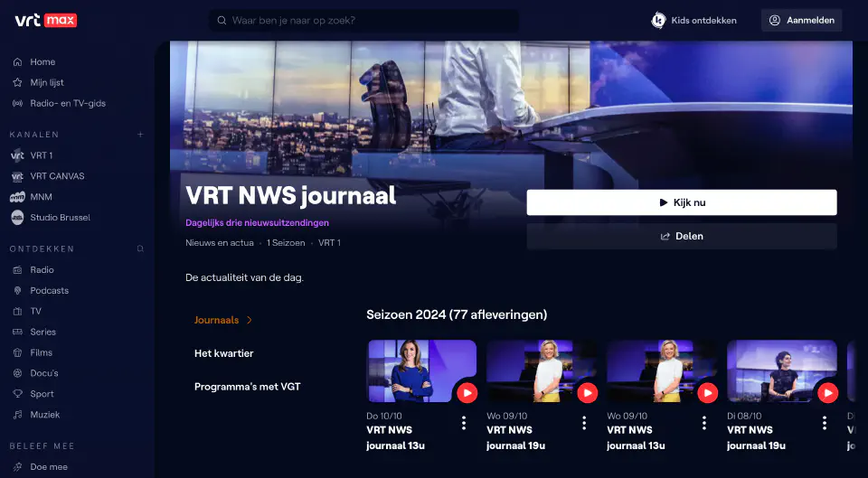Play the Do 10/10 journaal 13u episode
868x478 pixels.
pos(467,393)
